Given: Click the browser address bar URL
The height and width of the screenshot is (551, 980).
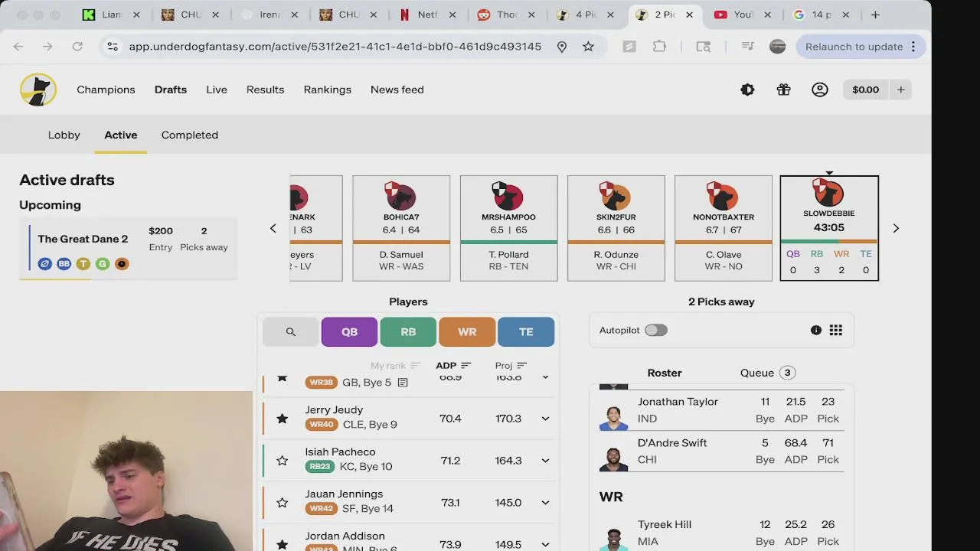Looking at the screenshot, I should pyautogui.click(x=335, y=47).
